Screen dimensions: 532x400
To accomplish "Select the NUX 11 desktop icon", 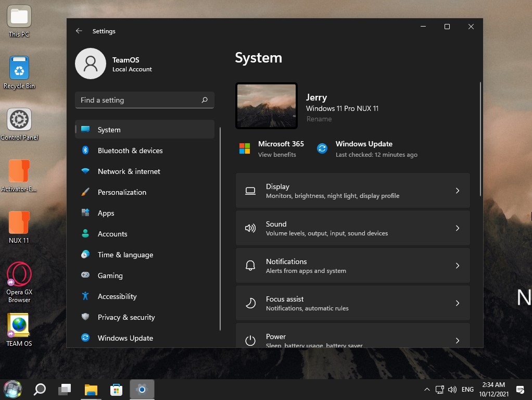I will pyautogui.click(x=19, y=228).
